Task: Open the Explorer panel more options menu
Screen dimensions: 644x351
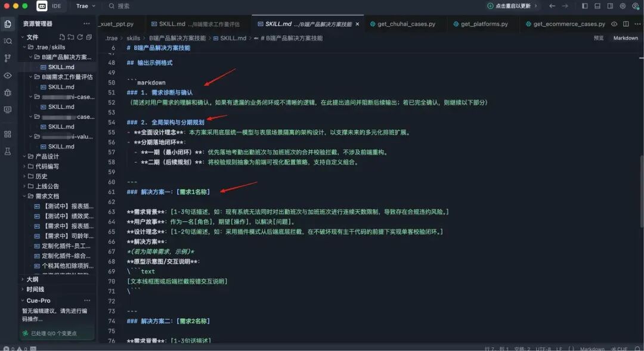Action: click(86, 23)
